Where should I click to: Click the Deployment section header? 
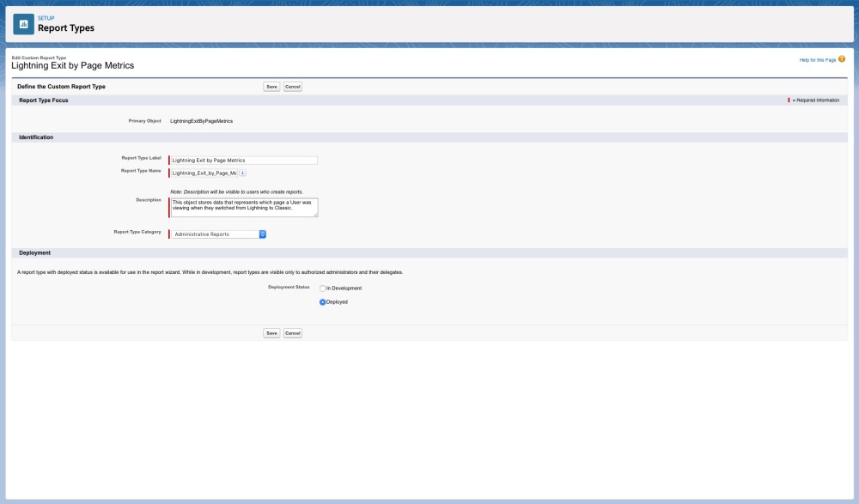click(x=34, y=253)
